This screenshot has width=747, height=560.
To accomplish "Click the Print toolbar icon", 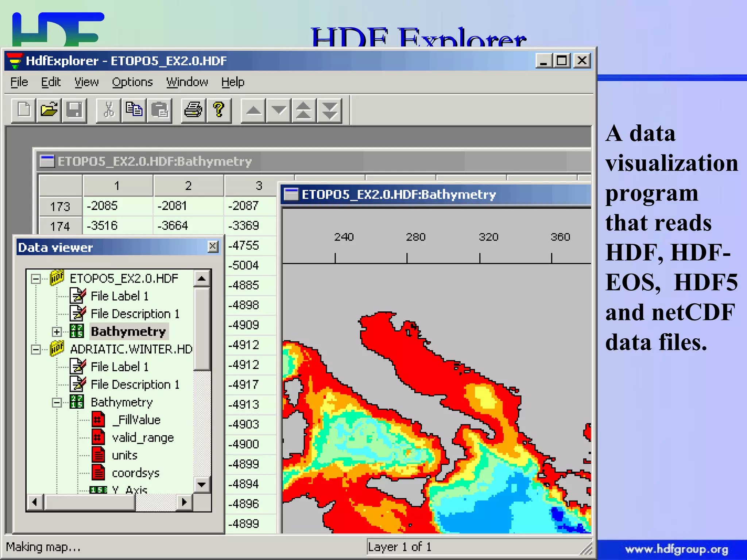I will click(193, 110).
